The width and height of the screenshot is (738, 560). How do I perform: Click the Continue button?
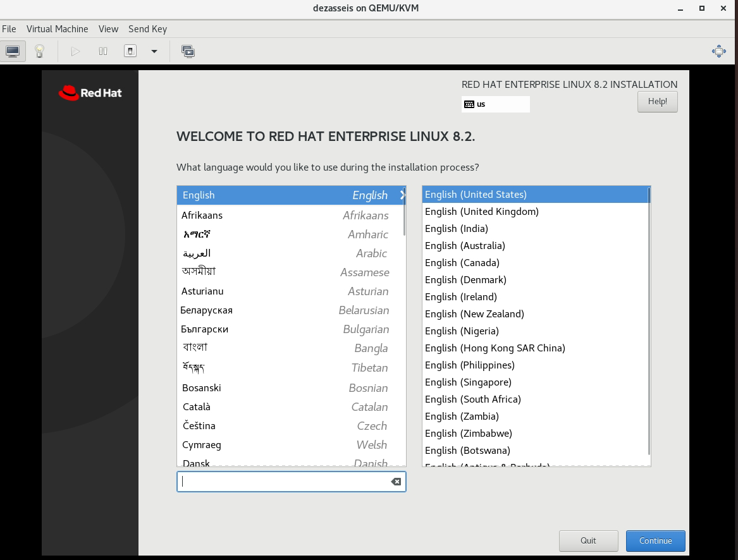tap(656, 540)
